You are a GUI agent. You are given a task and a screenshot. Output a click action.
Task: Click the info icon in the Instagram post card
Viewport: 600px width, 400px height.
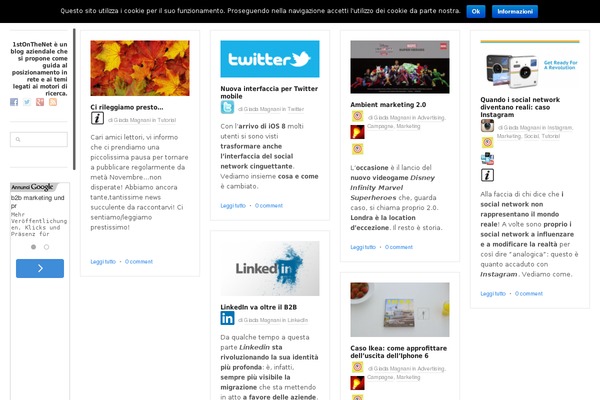pyautogui.click(x=487, y=175)
